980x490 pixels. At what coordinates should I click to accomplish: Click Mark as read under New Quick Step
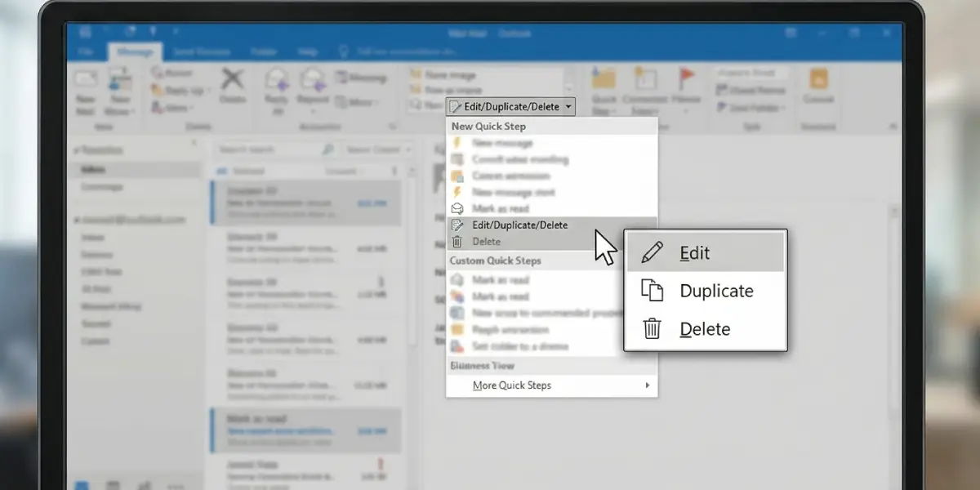click(552, 208)
